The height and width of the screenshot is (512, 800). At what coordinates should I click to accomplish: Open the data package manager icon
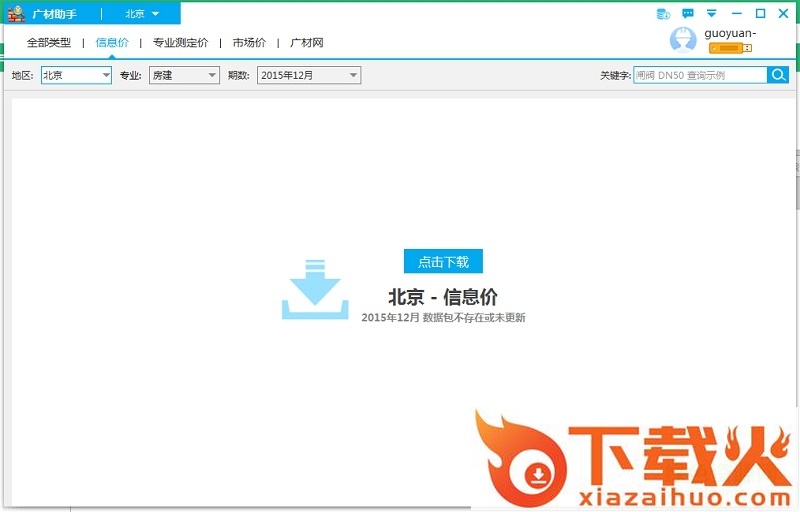click(663, 14)
